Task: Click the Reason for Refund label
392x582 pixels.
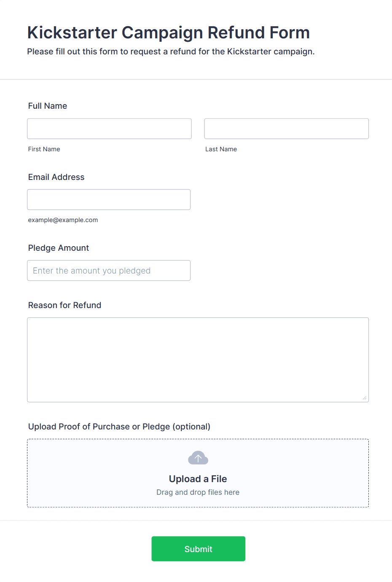Action: pos(64,305)
